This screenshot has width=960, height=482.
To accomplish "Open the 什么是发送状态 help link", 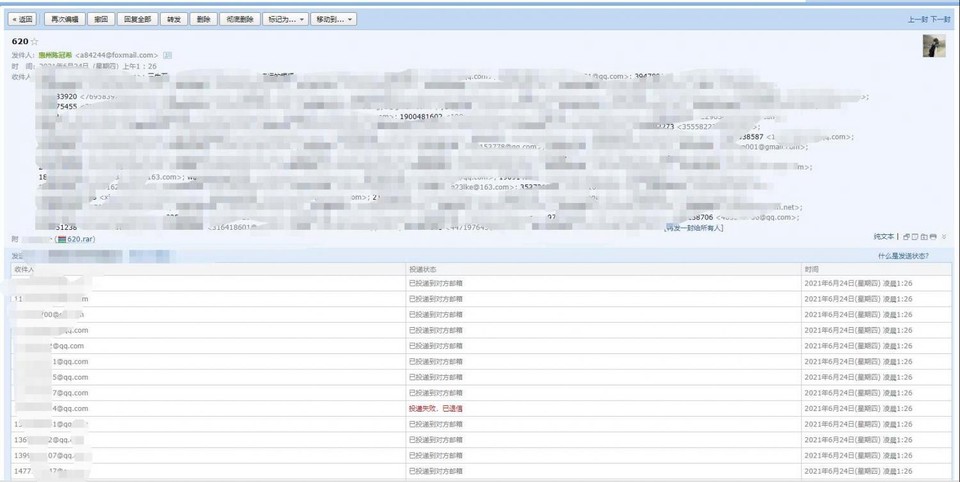I will 903,256.
